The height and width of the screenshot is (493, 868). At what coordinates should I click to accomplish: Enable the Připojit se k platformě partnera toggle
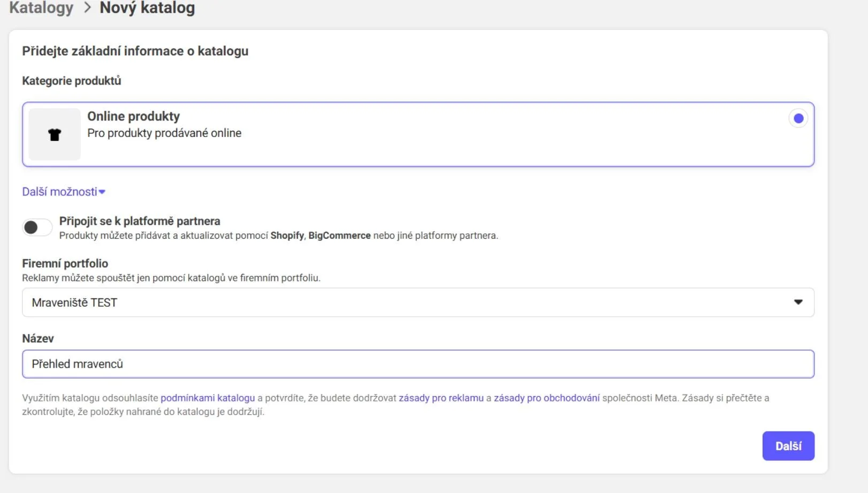point(37,227)
